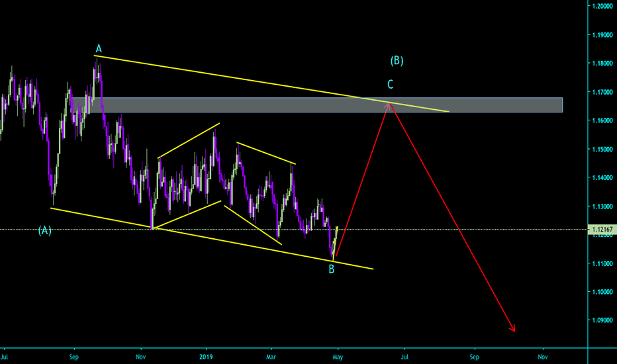Click the 1.10000 price axis label
617x364 pixels.
click(602, 292)
